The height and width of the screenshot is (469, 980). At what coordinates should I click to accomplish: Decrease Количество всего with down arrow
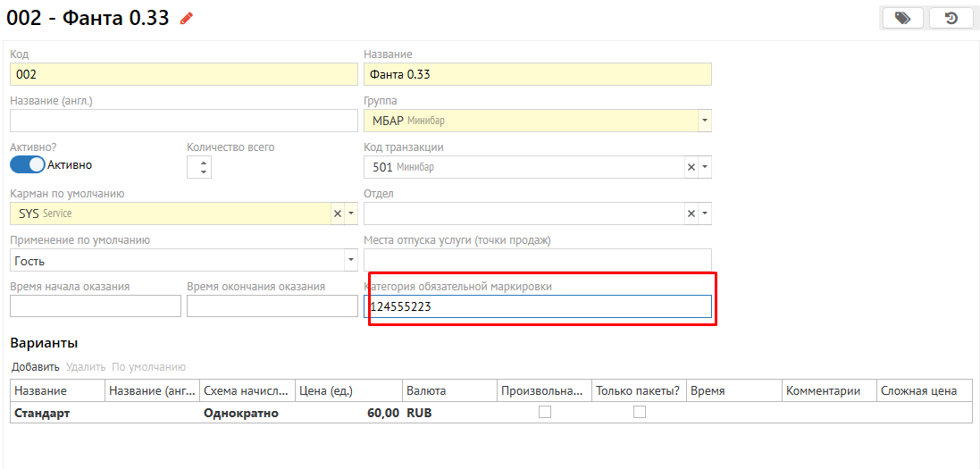click(x=203, y=172)
